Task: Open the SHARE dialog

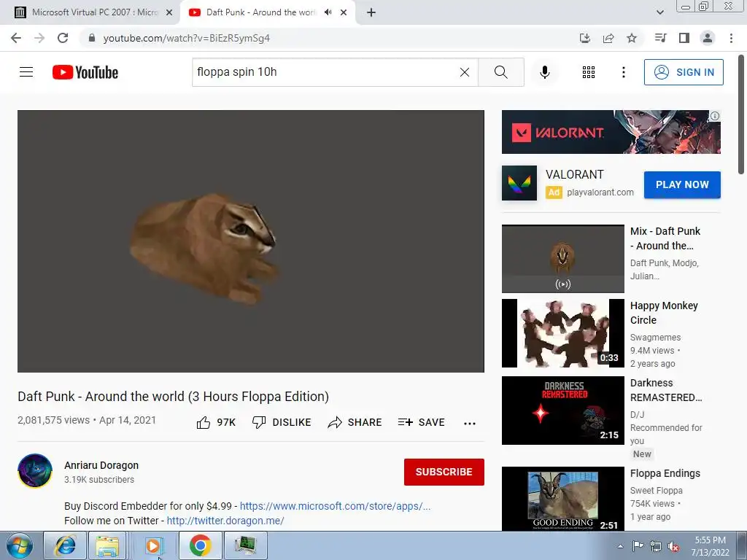Action: pos(355,422)
